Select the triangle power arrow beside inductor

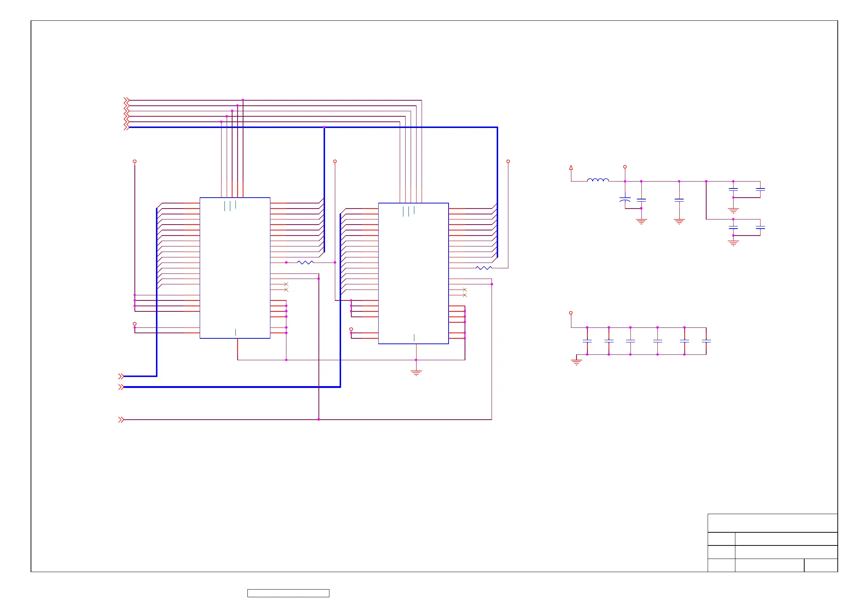coord(571,167)
